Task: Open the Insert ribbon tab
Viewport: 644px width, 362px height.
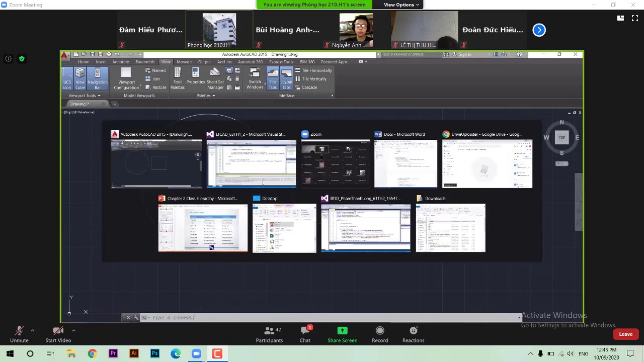Action: click(x=101, y=62)
